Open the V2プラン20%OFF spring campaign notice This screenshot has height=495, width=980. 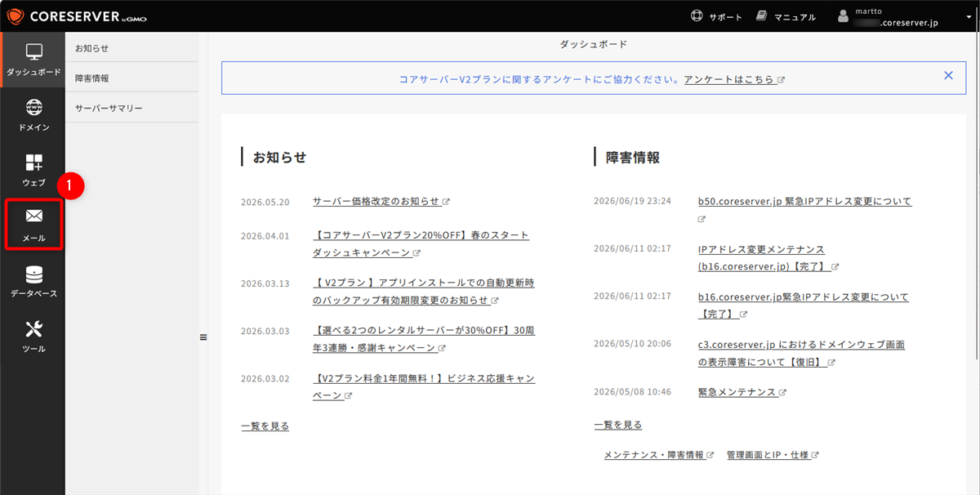tap(421, 243)
